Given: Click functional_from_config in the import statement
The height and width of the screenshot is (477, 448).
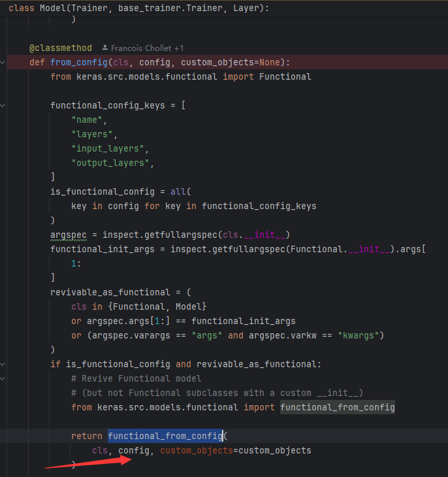Looking at the screenshot, I should coord(338,407).
